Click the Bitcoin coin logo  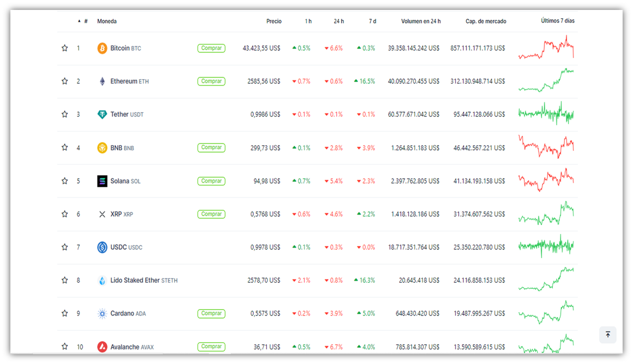click(102, 48)
